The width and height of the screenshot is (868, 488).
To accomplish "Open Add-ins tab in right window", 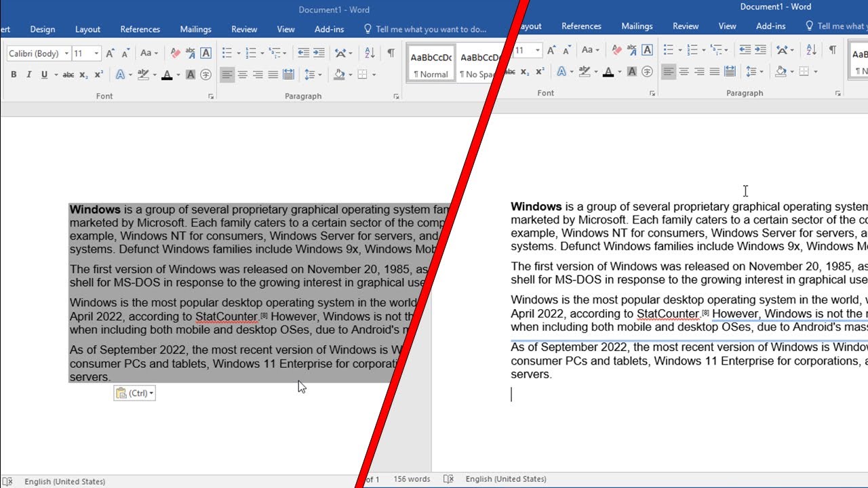I will [x=770, y=26].
